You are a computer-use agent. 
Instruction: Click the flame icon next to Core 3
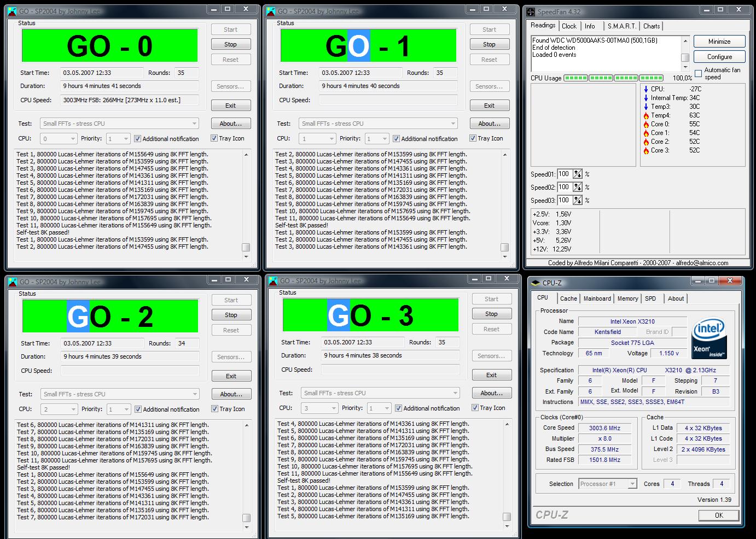coord(646,150)
